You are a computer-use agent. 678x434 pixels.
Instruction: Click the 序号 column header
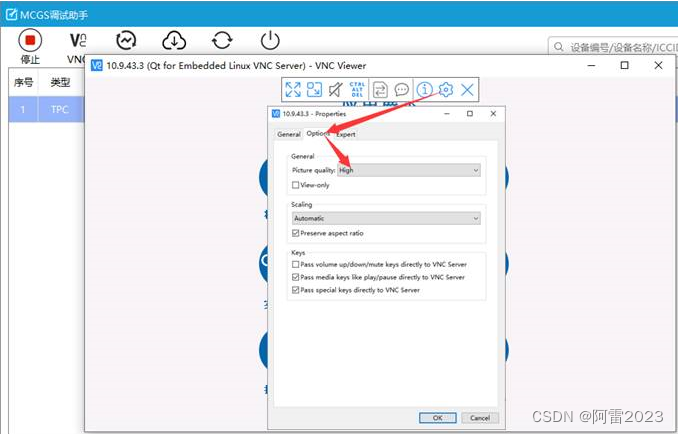point(23,82)
